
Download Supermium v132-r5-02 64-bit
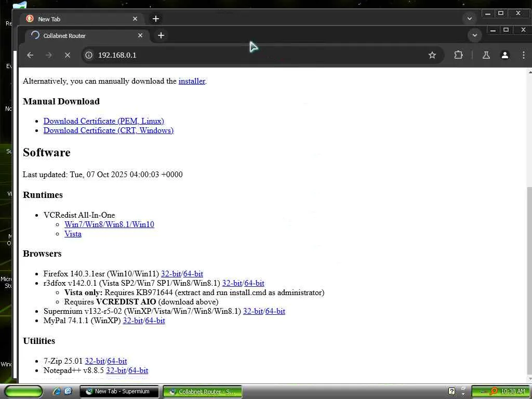[x=275, y=312]
